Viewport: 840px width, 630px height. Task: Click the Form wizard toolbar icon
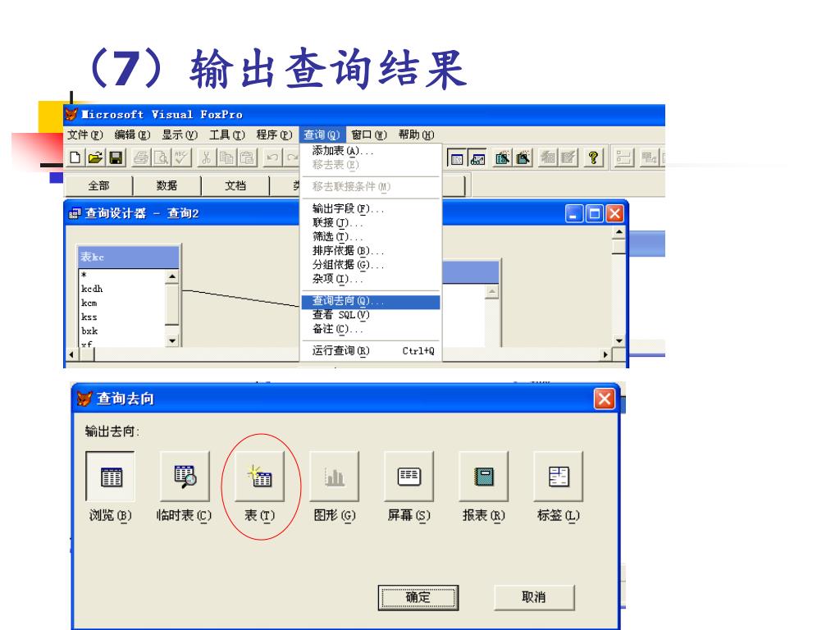pyautogui.click(x=503, y=158)
